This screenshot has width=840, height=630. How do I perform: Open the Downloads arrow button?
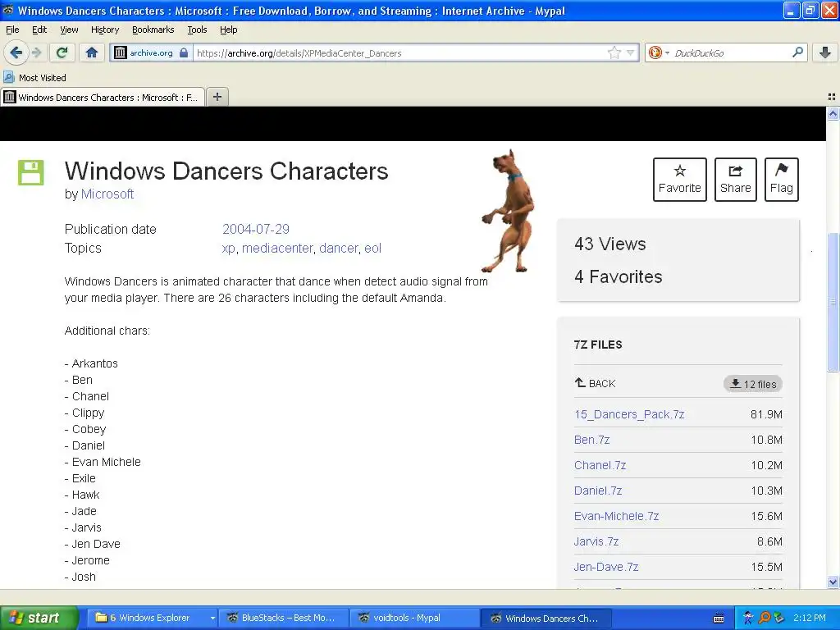(825, 52)
